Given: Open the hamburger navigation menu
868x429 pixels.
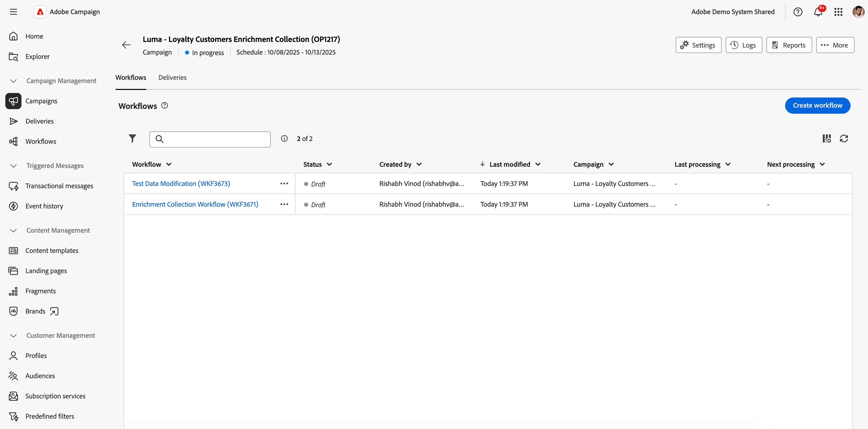Looking at the screenshot, I should pyautogui.click(x=13, y=12).
